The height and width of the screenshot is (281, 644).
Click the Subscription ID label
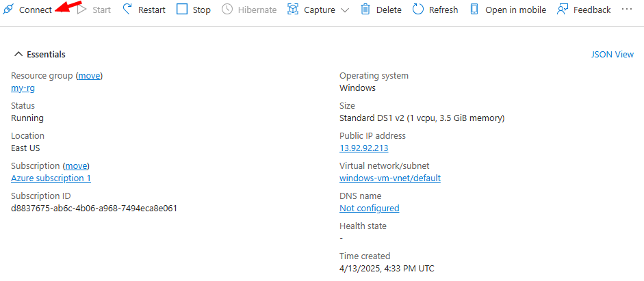(41, 196)
